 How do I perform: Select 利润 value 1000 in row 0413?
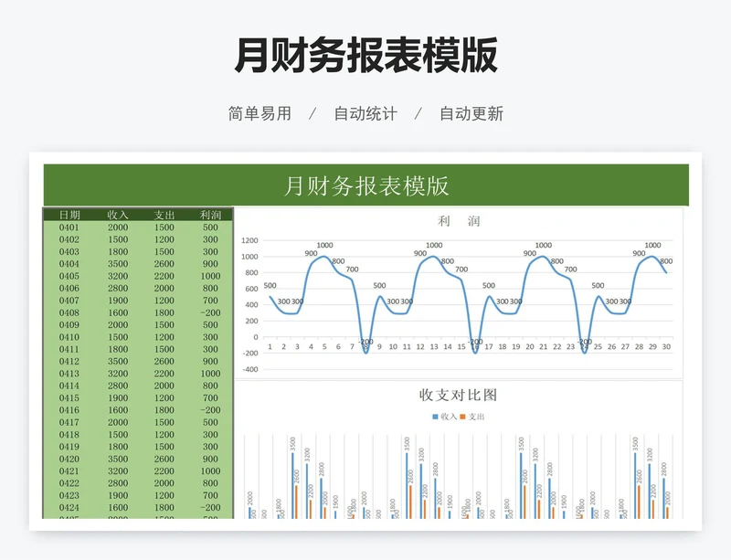210,374
